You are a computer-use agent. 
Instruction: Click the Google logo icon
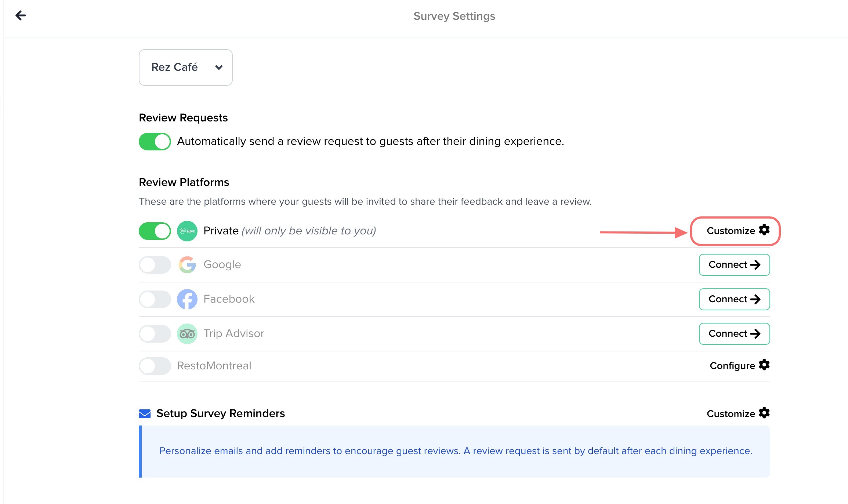pyautogui.click(x=187, y=265)
